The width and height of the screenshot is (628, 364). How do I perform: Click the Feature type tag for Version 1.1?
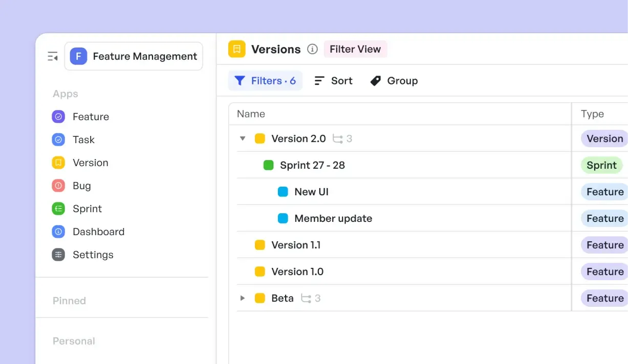pyautogui.click(x=604, y=245)
